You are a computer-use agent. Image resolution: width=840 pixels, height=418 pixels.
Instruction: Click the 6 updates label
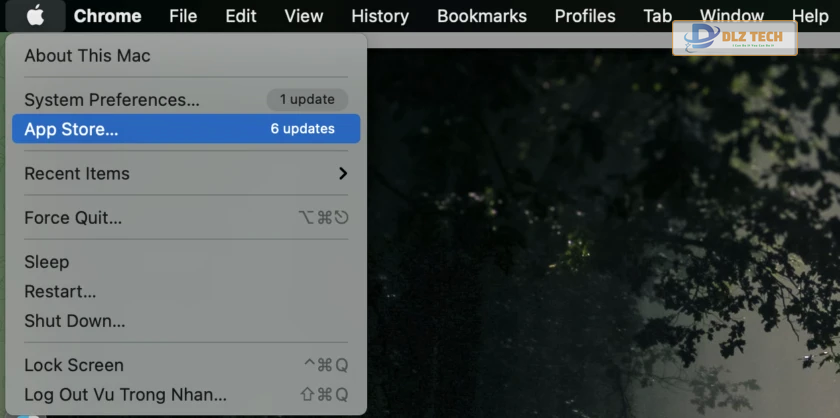pyautogui.click(x=303, y=129)
